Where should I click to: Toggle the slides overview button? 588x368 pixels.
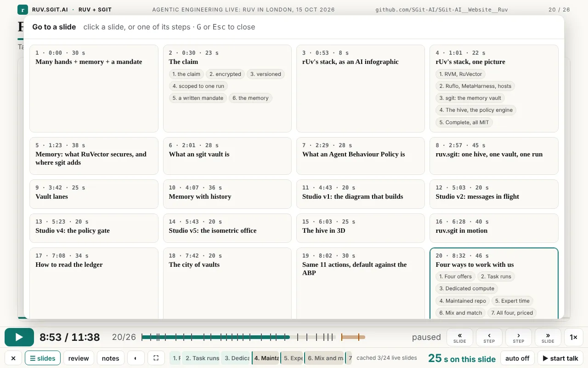click(43, 358)
